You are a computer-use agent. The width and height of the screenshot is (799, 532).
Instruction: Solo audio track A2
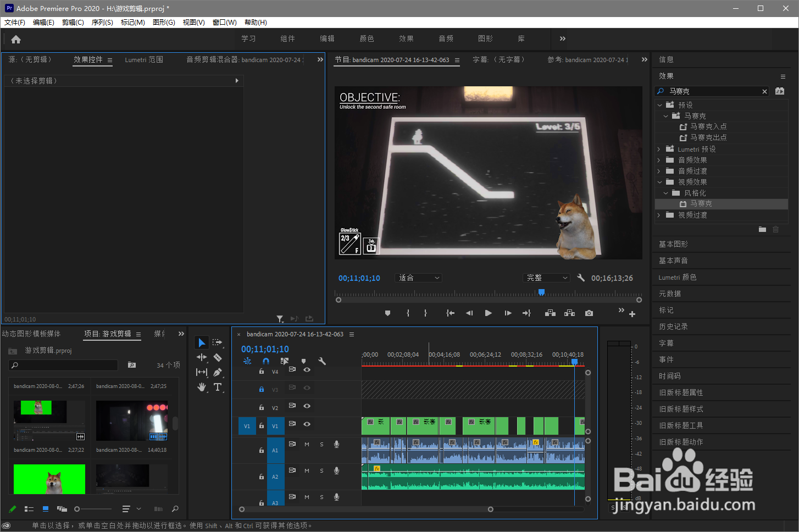(321, 470)
